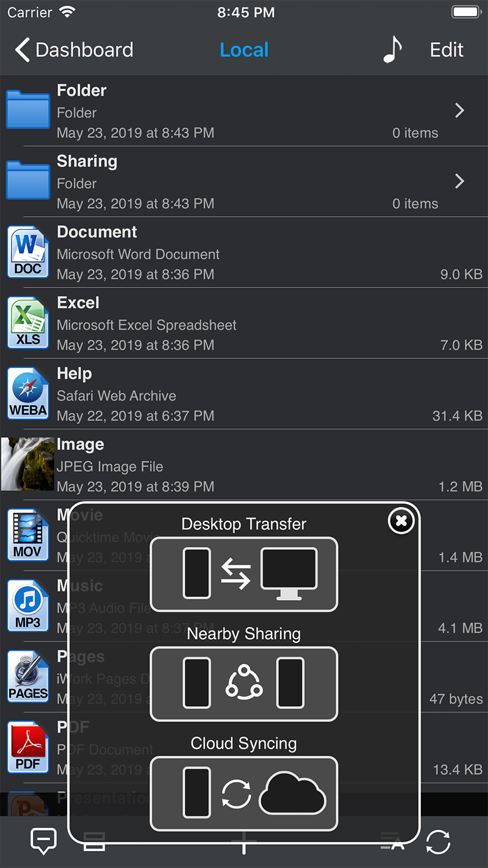The height and width of the screenshot is (868, 488).
Task: Tap the MP3 Music file icon
Action: click(x=28, y=606)
